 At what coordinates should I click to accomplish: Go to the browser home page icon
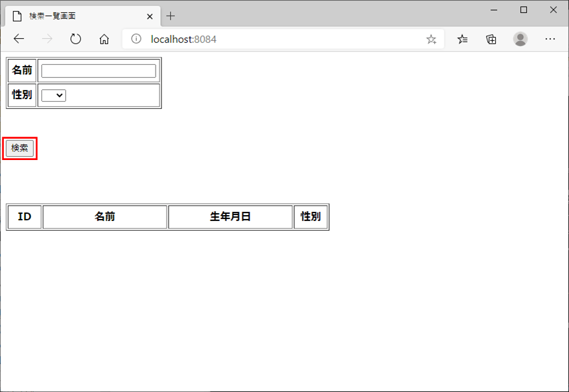(x=104, y=39)
